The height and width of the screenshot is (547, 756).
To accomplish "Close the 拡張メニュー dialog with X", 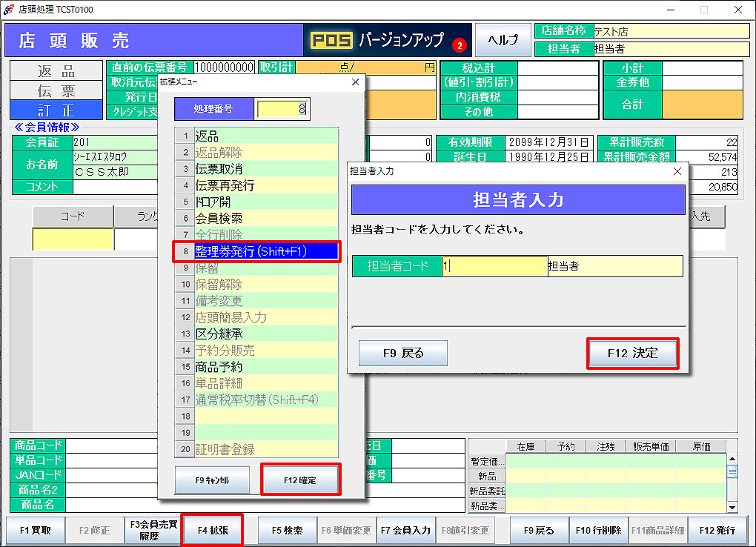I will point(355,82).
